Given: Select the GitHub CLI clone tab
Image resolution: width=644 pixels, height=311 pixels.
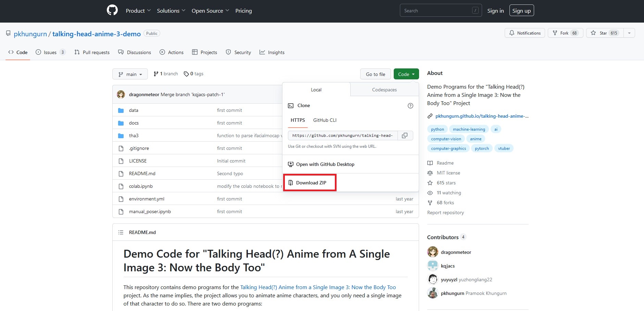Looking at the screenshot, I should coord(325,120).
